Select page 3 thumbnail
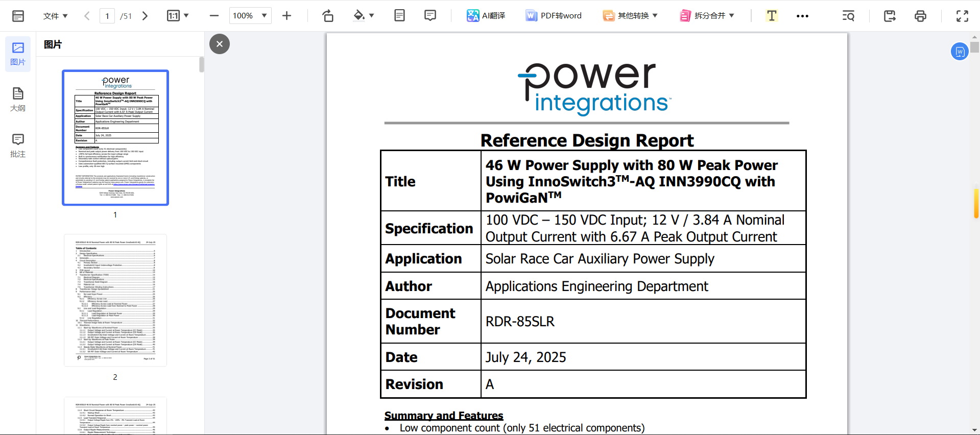980x435 pixels. pyautogui.click(x=115, y=416)
